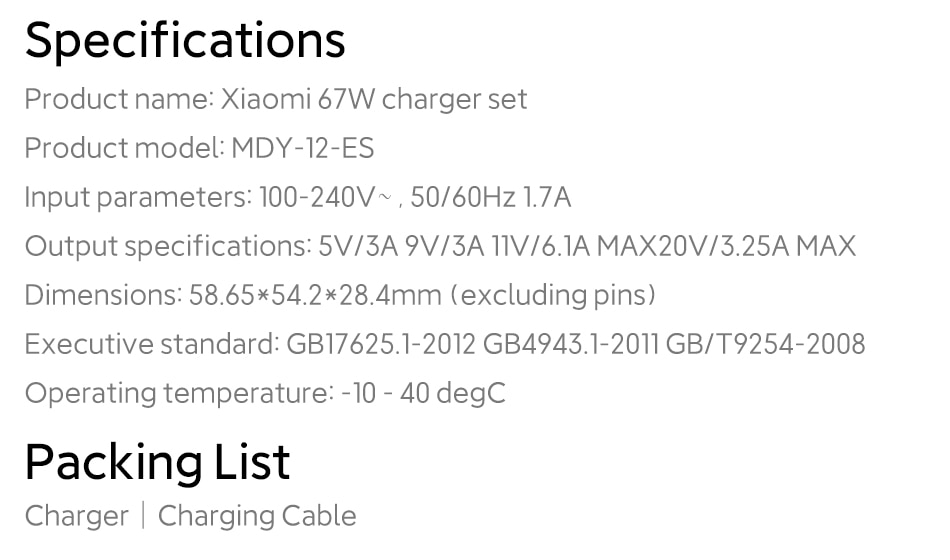Click the Operating temperature line
The height and width of the screenshot is (560, 950).
[x=265, y=393]
